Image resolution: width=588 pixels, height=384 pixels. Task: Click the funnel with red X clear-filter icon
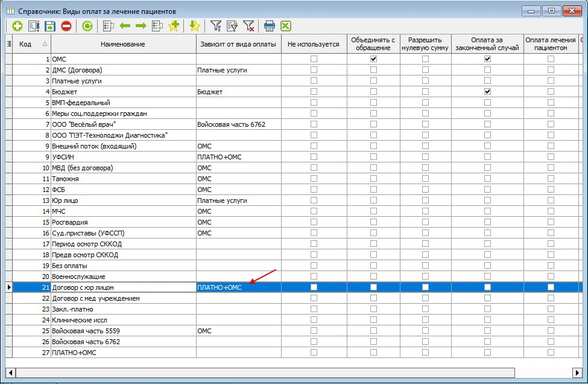(248, 26)
